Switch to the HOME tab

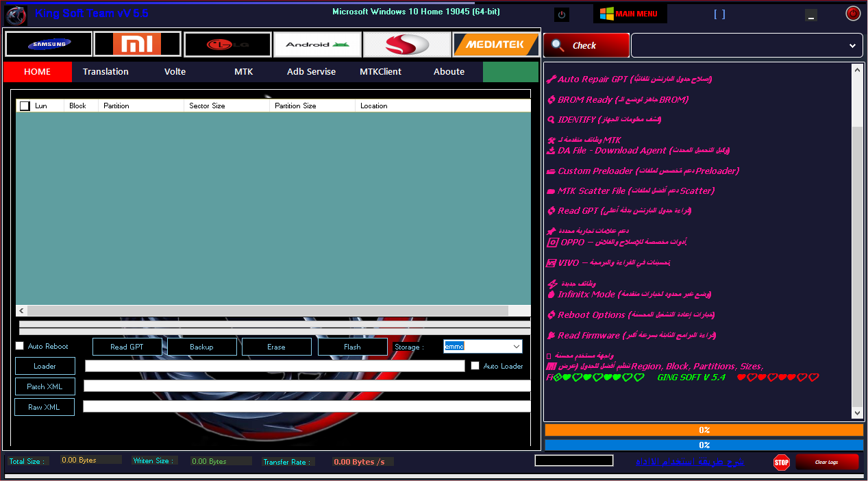(38, 71)
